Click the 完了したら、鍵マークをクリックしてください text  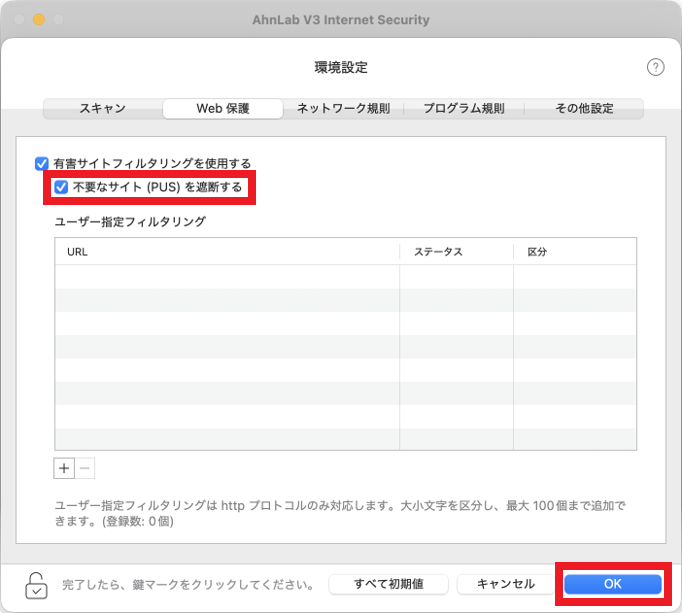pos(188,585)
